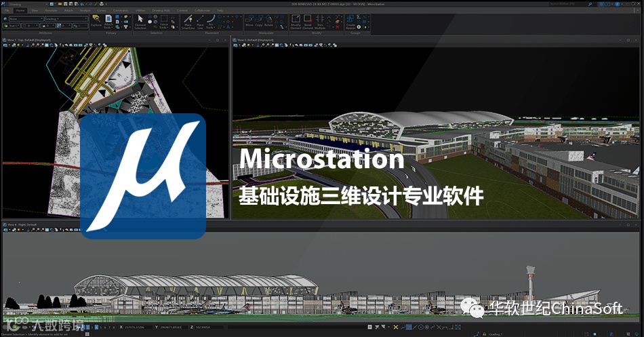644x337 pixels.
Task: Open the Utilities ribbon tab
Action: pos(140,10)
